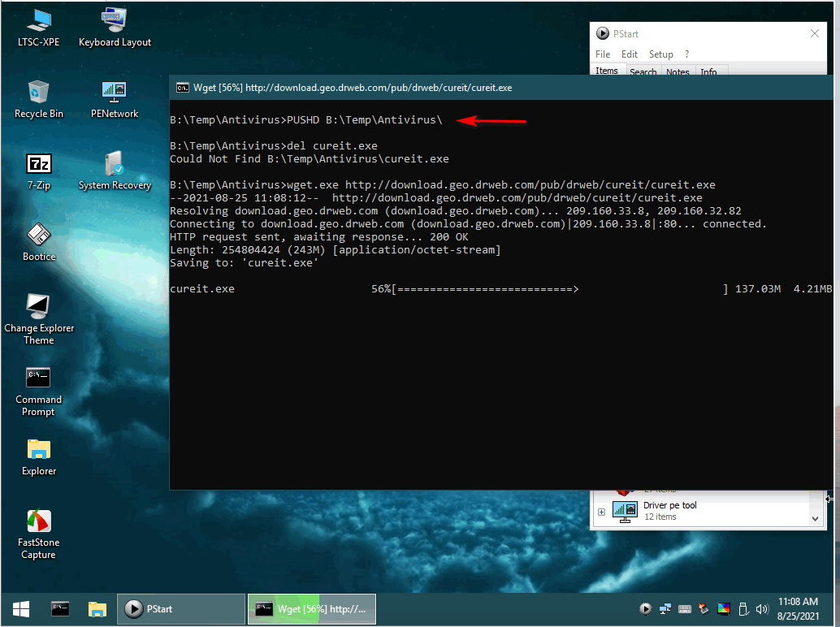
Task: Click 'Resolving download.geo.drweb.com' console line
Action: 456,211
